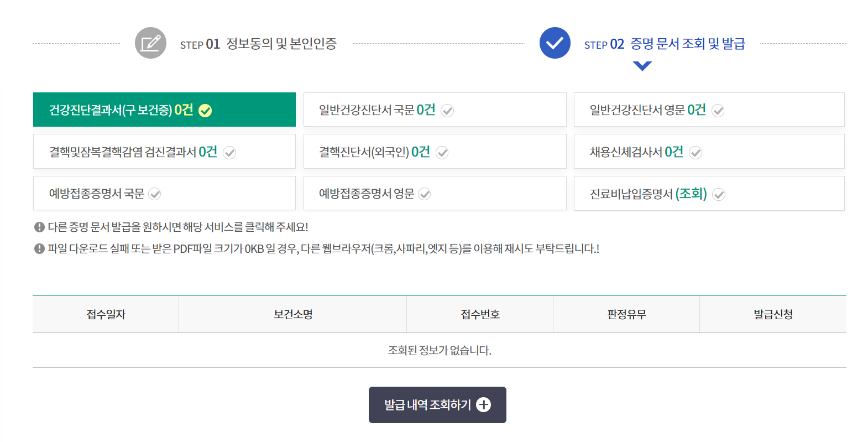
Task: Expand the 결핵및잠복결핵감염 검진결과서 section
Action: pos(164,151)
